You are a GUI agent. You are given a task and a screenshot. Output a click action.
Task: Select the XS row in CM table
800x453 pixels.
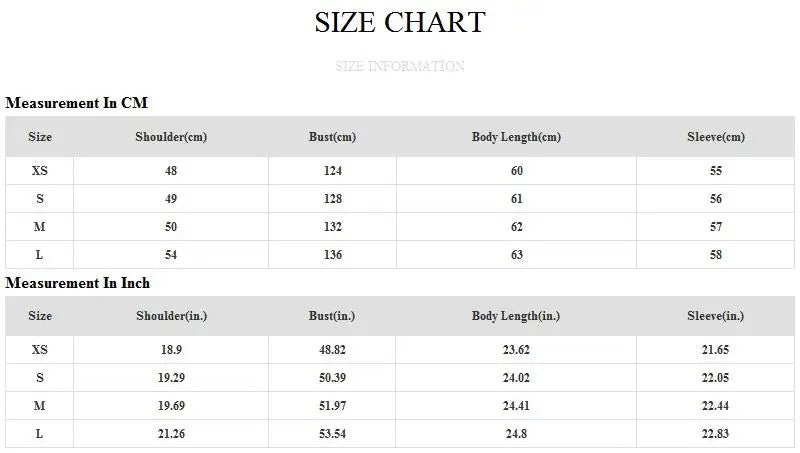click(x=40, y=171)
